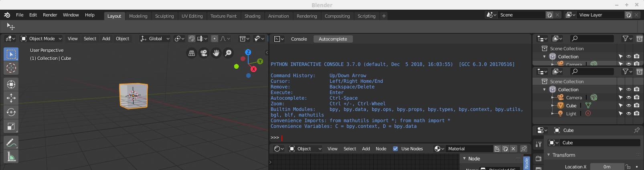The height and width of the screenshot is (170, 644).
Task: Hide the Cube in the outliner
Action: (x=628, y=106)
